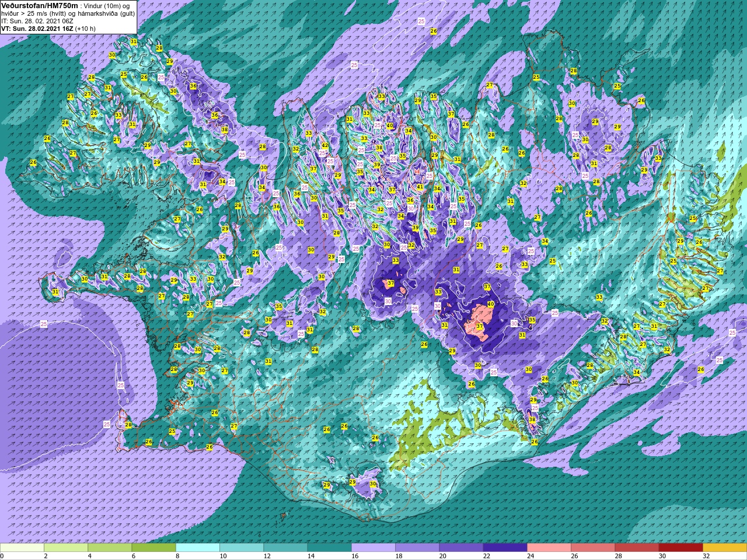Screen dimensions: 747x560
Task: Pick the dark red 30–32 legend swatch
Action: click(680, 548)
